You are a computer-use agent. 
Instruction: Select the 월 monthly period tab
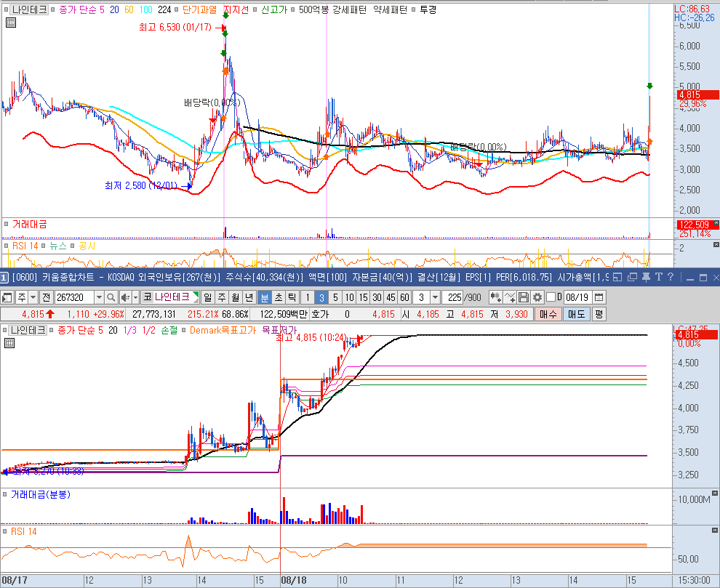(x=236, y=297)
